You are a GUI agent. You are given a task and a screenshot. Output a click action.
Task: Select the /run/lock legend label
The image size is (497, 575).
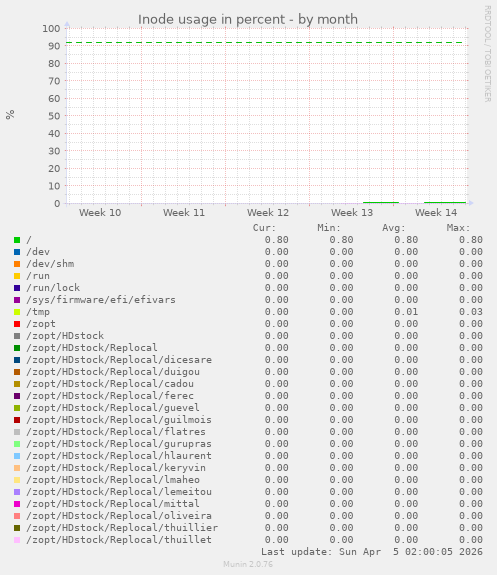[x=53, y=288]
